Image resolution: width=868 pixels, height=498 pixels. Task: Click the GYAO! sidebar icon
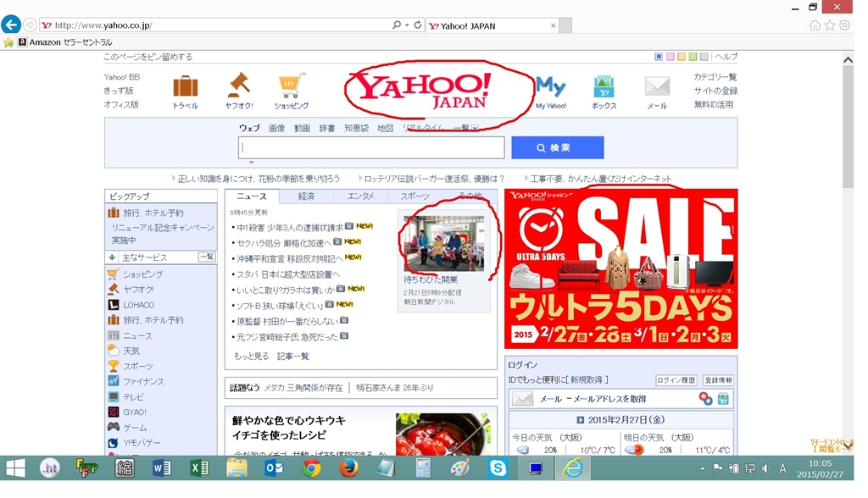tap(113, 412)
